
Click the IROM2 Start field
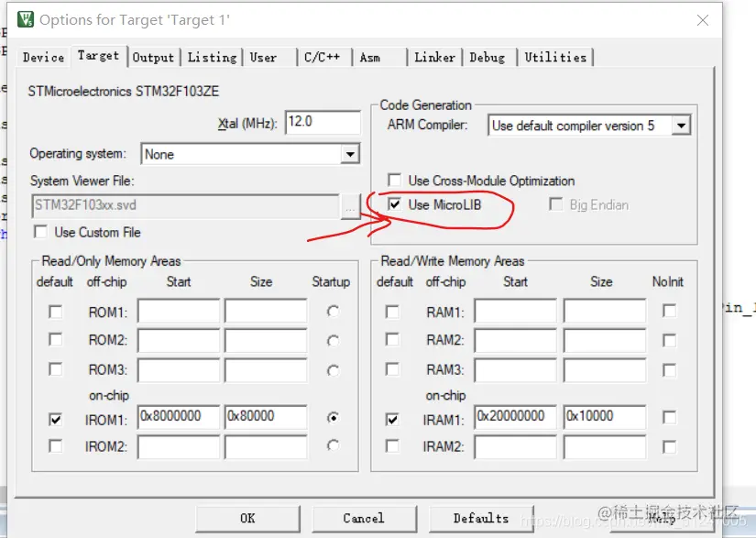tap(179, 447)
